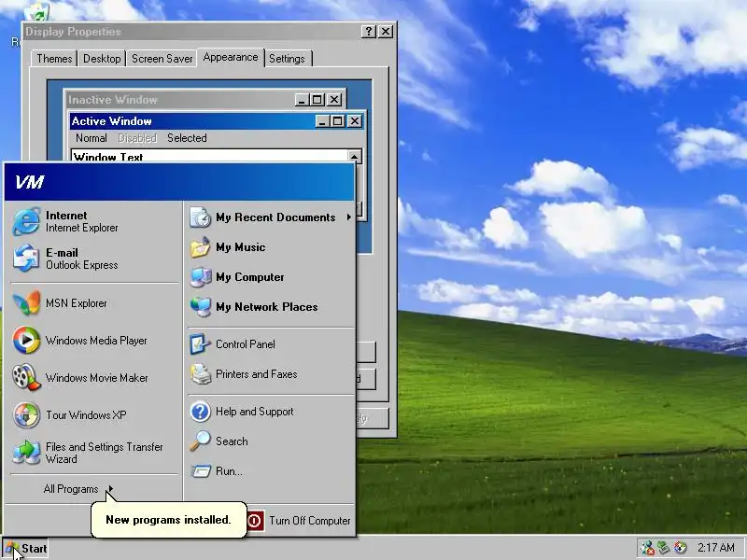Click Normal in Active Window preview

[x=91, y=138]
